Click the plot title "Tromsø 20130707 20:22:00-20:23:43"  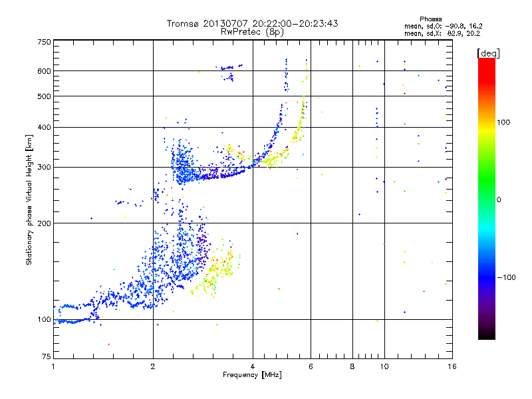[252, 23]
